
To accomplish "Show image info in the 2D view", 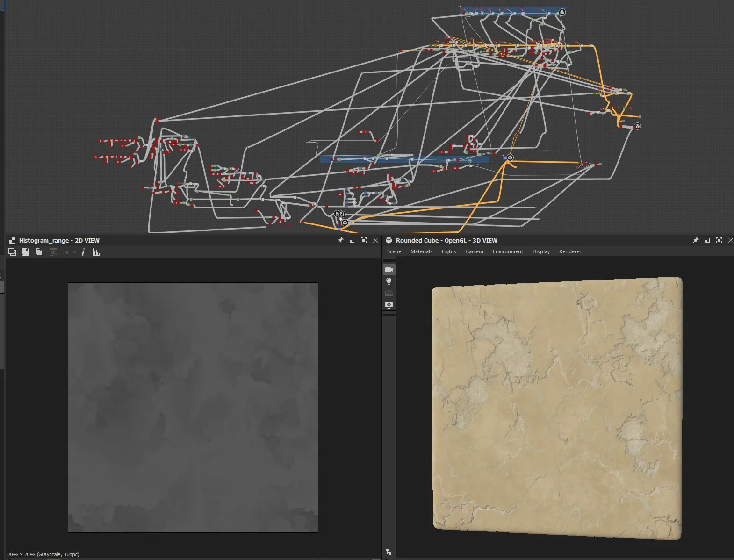I will coord(83,252).
